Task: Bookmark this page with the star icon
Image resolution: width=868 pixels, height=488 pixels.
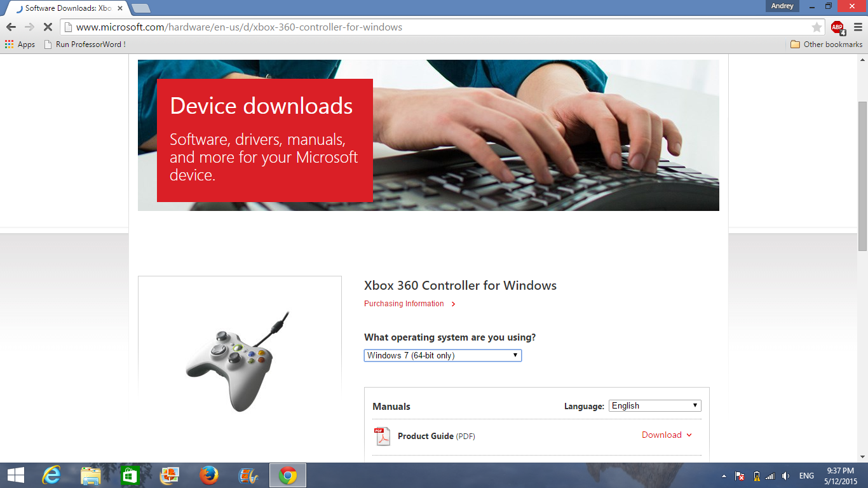Action: coord(817,27)
